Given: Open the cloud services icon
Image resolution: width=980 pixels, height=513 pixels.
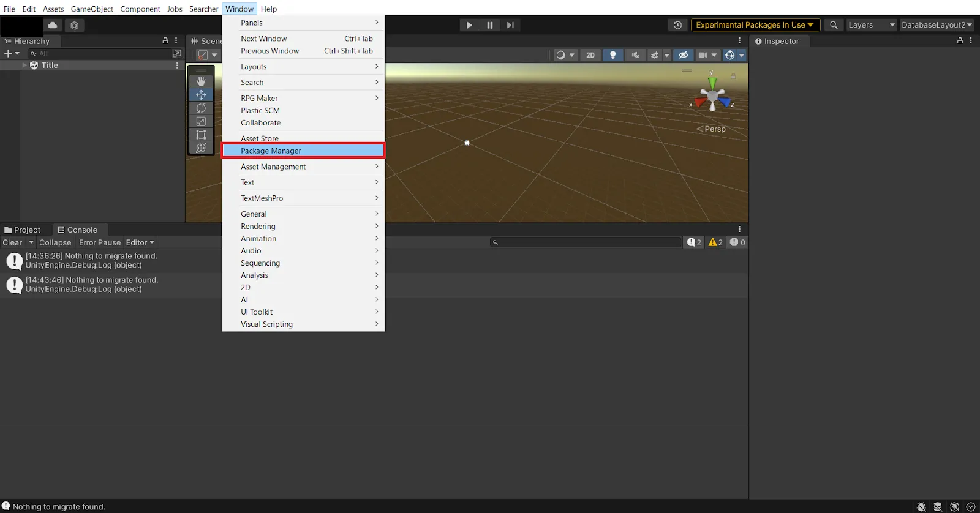Looking at the screenshot, I should (x=53, y=25).
